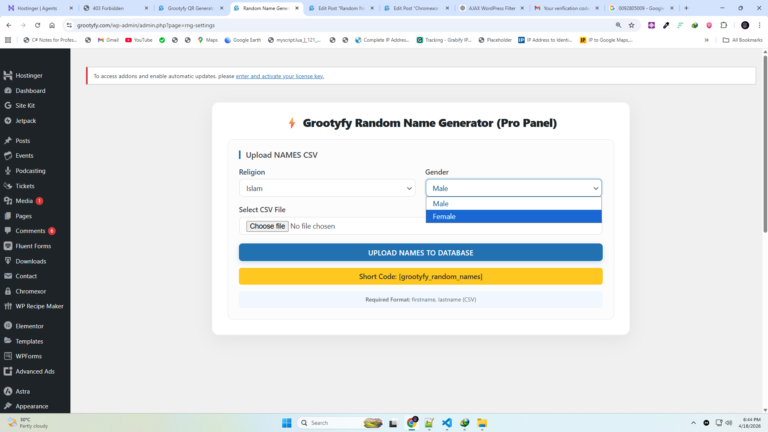The width and height of the screenshot is (768, 432).
Task: Open Tickets sidebar item
Action: click(24, 186)
